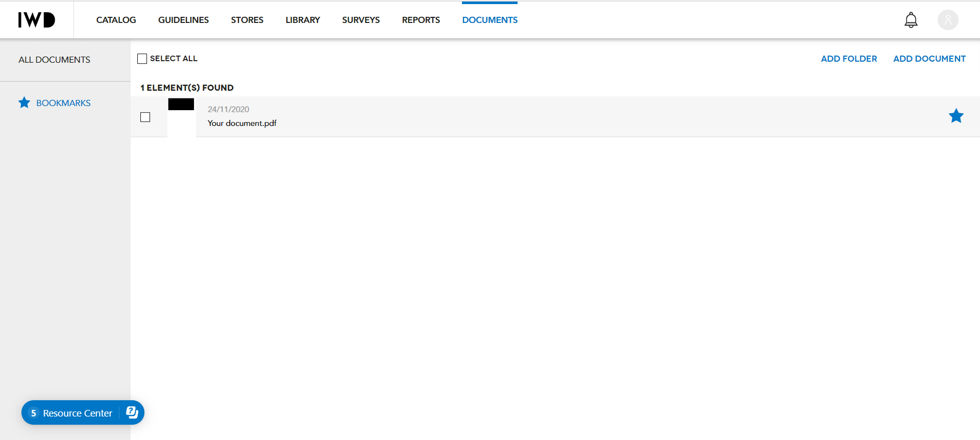Open the Guidelines tab

pos(183,20)
